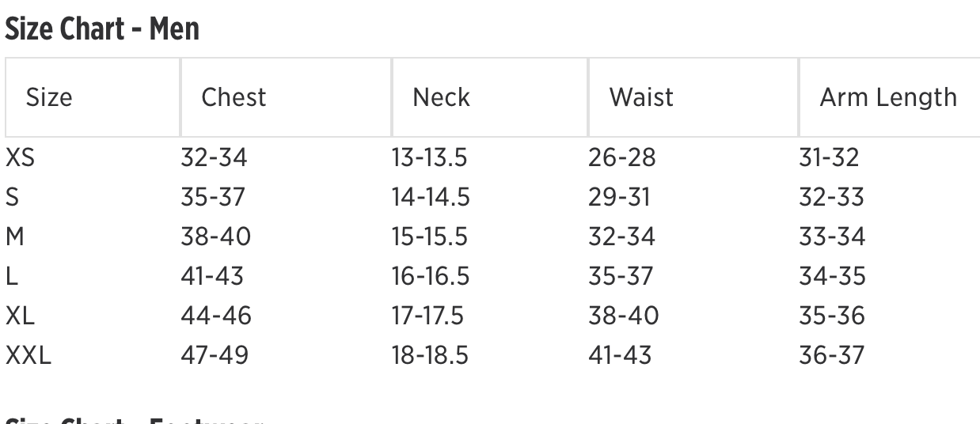Click the Waist column header
The height and width of the screenshot is (424, 980).
641,97
